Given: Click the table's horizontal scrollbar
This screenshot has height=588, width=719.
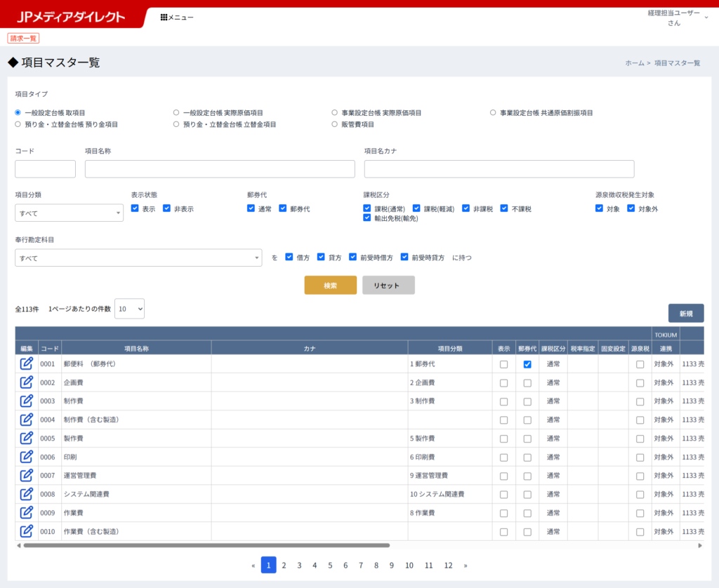Looking at the screenshot, I should tap(206, 545).
